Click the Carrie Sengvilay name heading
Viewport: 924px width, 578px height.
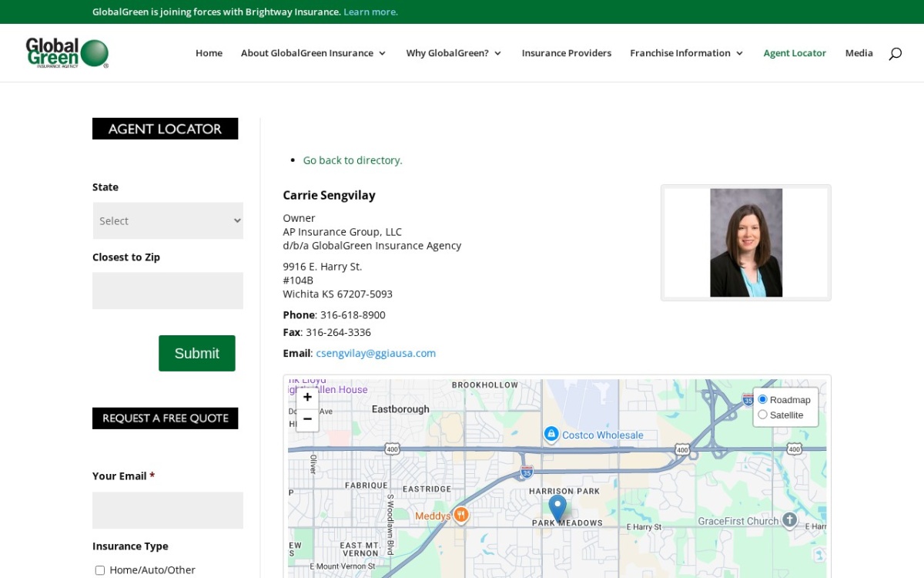tap(329, 195)
